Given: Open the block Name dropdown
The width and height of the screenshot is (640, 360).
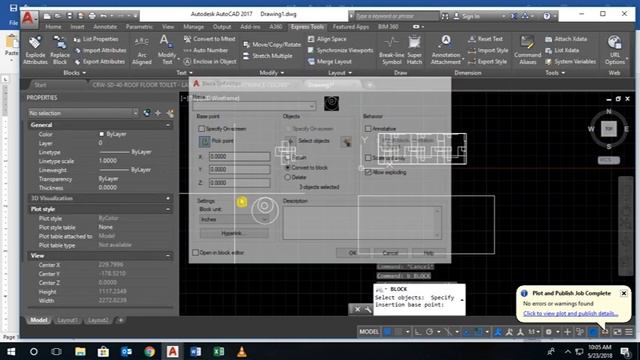Looking at the screenshot, I should click(x=312, y=106).
